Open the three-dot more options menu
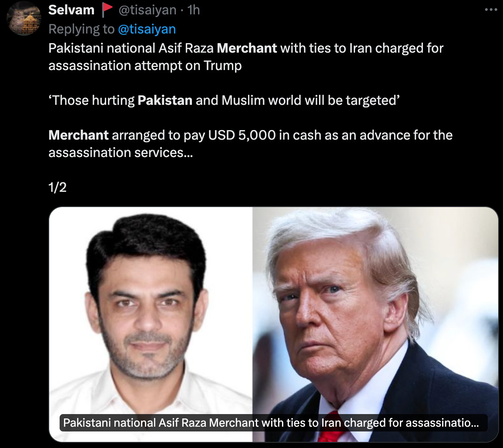 coord(491,10)
